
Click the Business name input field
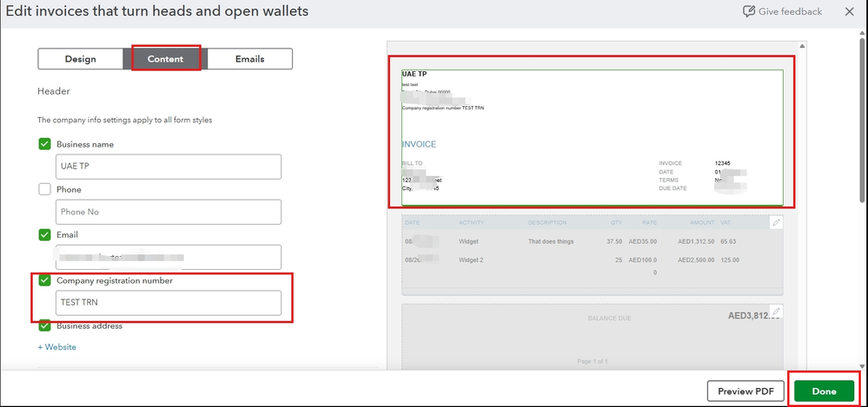169,167
